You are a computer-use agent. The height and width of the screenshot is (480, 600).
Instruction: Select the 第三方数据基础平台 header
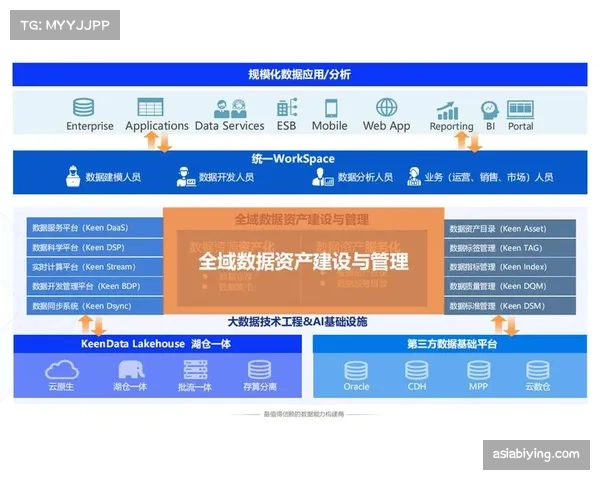pyautogui.click(x=450, y=344)
